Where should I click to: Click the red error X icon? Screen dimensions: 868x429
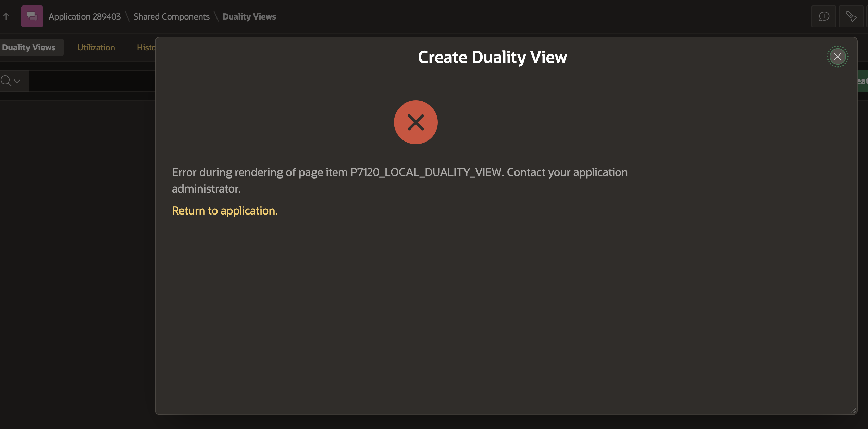(x=416, y=122)
